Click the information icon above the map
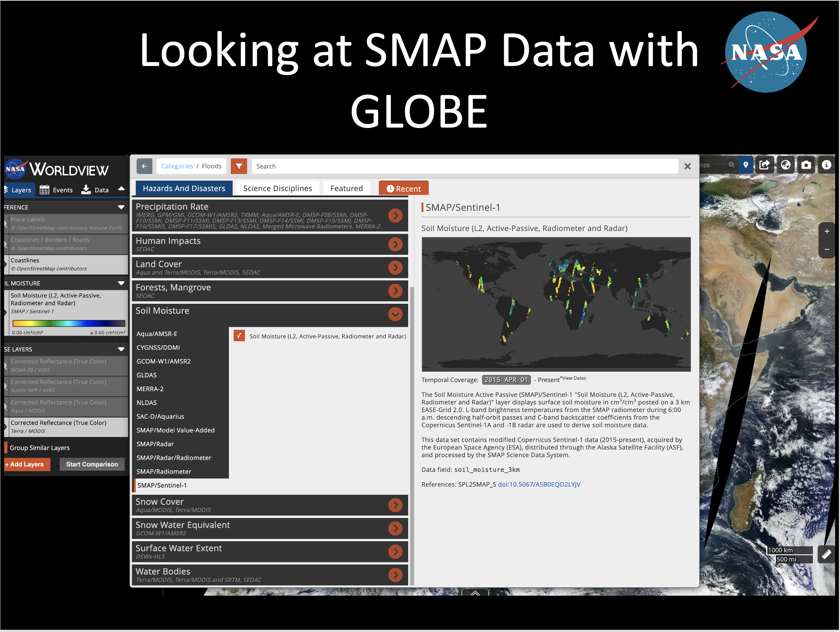 [x=827, y=164]
